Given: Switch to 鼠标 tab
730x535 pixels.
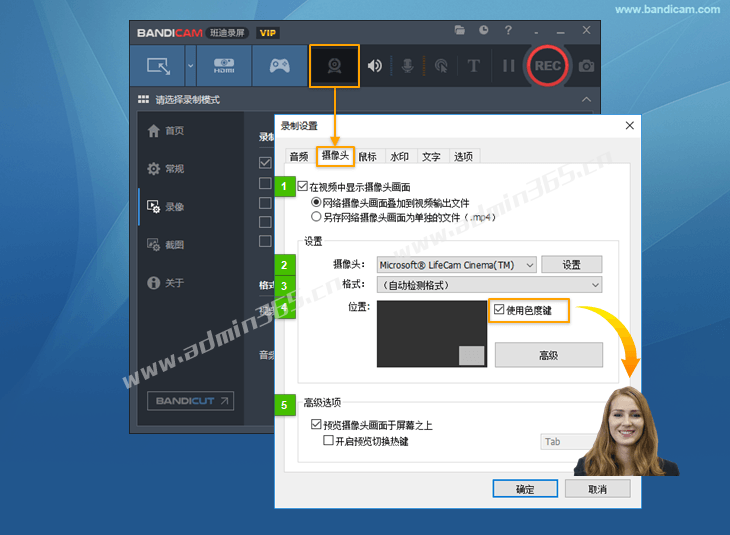Looking at the screenshot, I should click(x=367, y=156).
